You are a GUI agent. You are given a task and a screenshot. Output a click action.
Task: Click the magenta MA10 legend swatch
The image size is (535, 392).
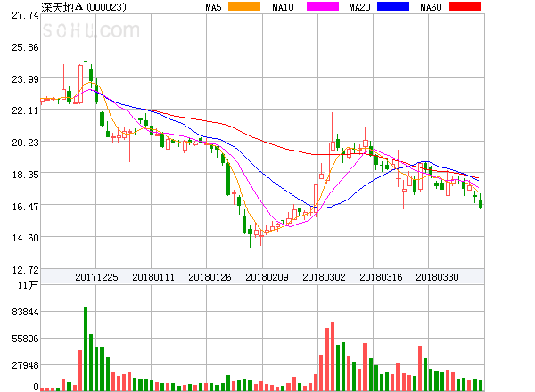(323, 6)
